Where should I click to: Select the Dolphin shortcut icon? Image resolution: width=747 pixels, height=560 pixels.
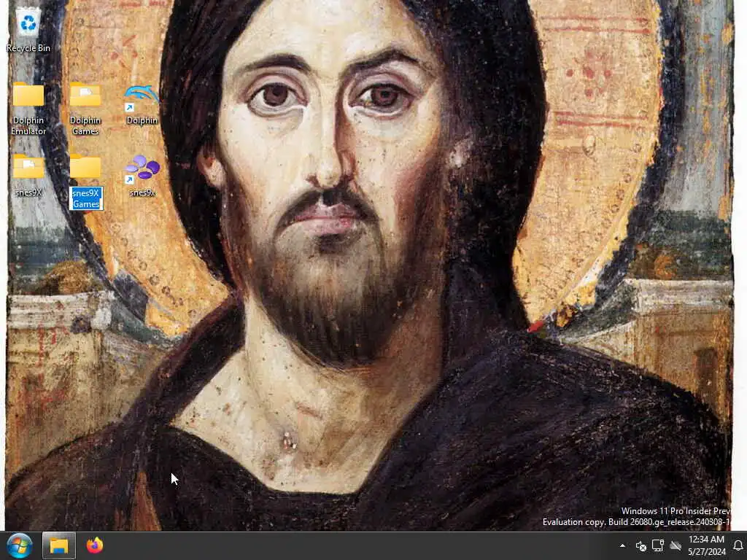point(142,97)
